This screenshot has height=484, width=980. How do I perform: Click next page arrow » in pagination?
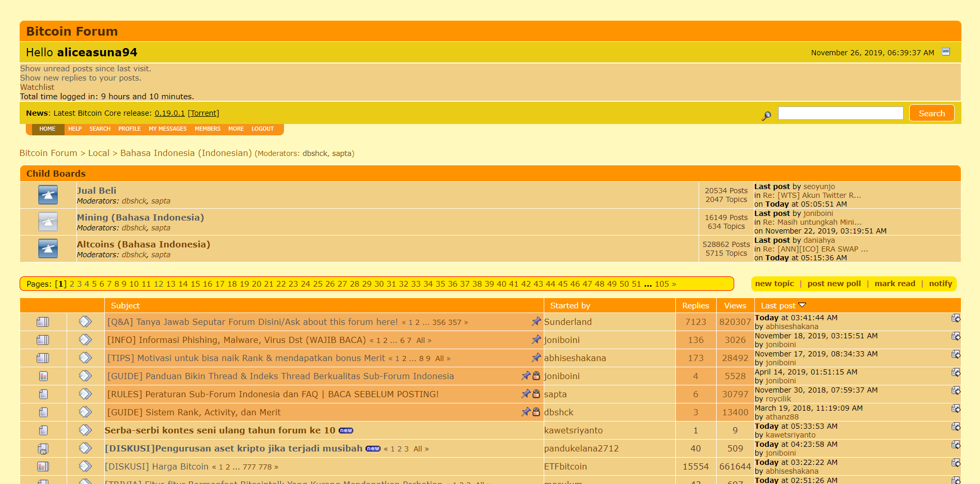click(674, 284)
